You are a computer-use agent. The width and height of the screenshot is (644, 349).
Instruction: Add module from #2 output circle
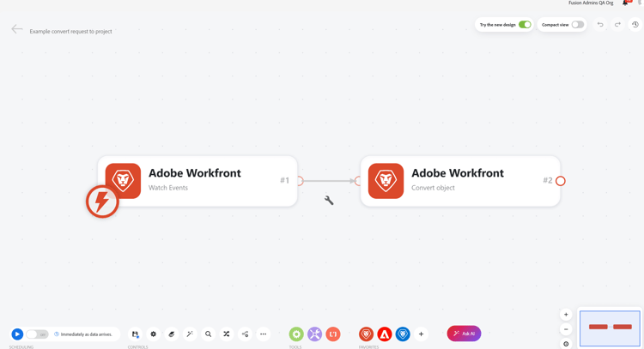pyautogui.click(x=560, y=181)
